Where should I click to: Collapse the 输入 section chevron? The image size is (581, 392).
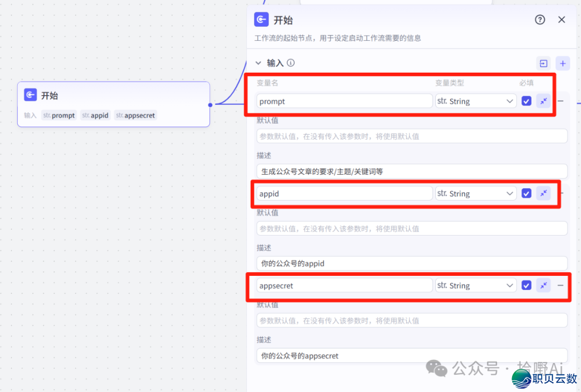258,63
